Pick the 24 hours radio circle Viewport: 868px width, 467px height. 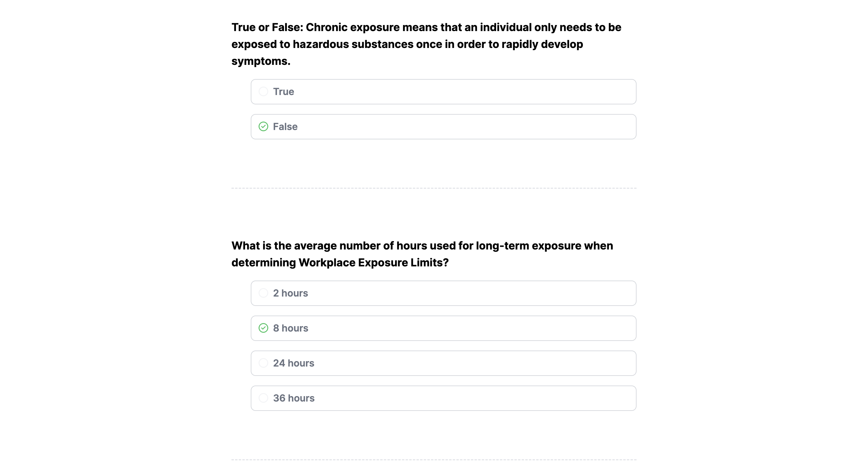263,363
